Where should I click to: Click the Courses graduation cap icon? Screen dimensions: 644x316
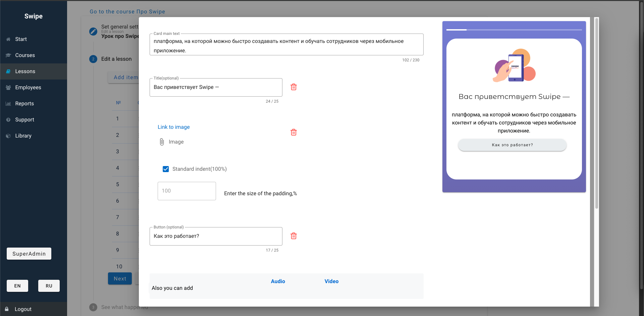click(x=8, y=55)
